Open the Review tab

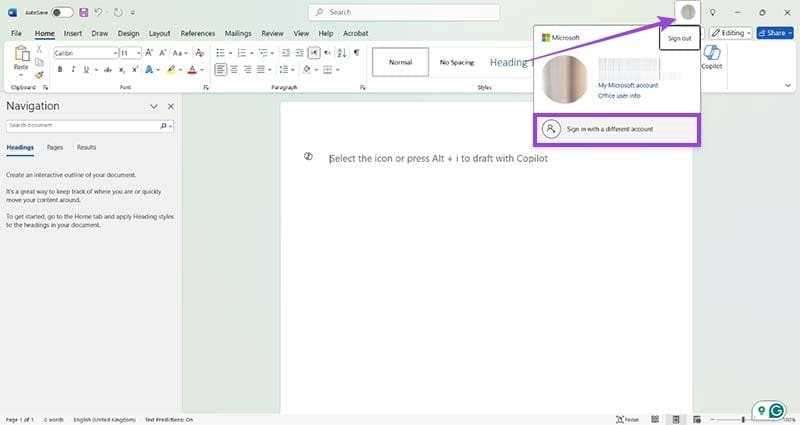272,33
